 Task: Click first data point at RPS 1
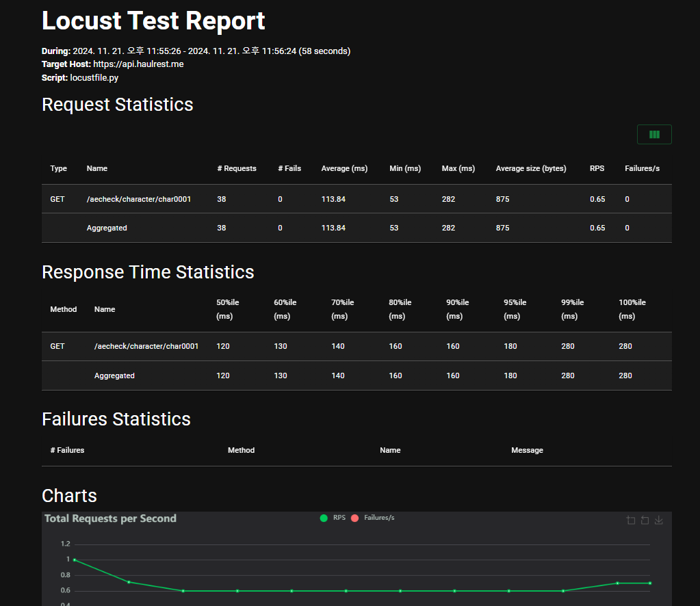(75, 559)
